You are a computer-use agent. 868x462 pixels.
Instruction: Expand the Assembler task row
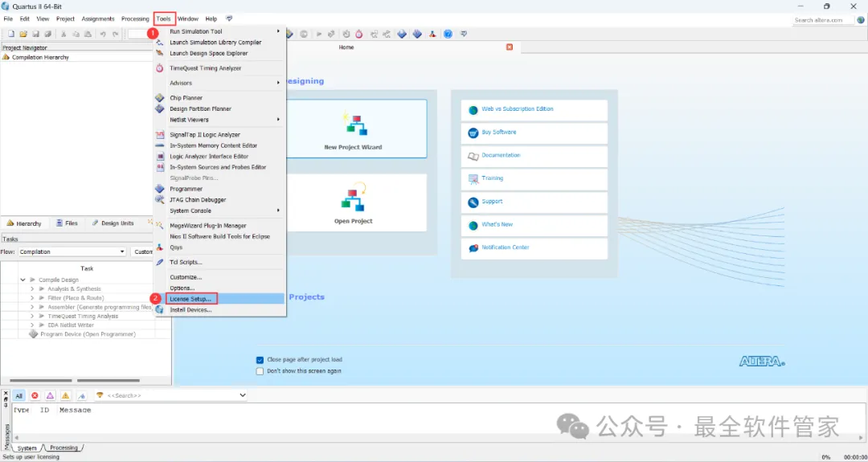33,307
